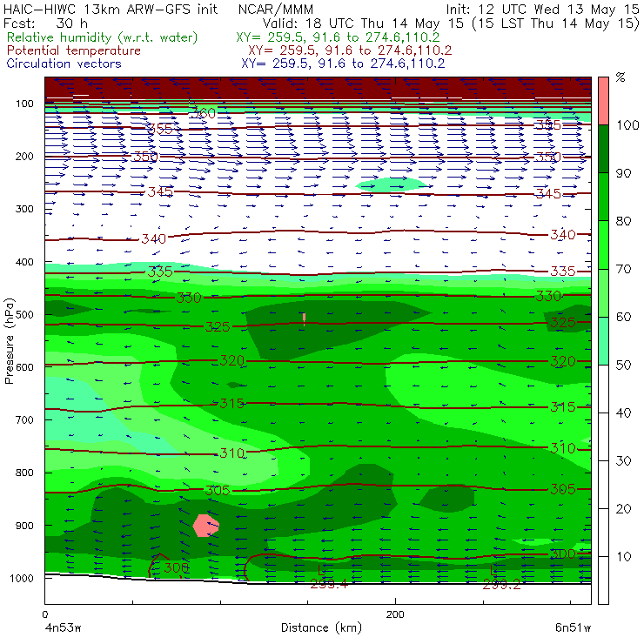Viewport: 644px width, 644px height.
Task: Click the '0' tick label on the distance axis
Action: (44, 614)
